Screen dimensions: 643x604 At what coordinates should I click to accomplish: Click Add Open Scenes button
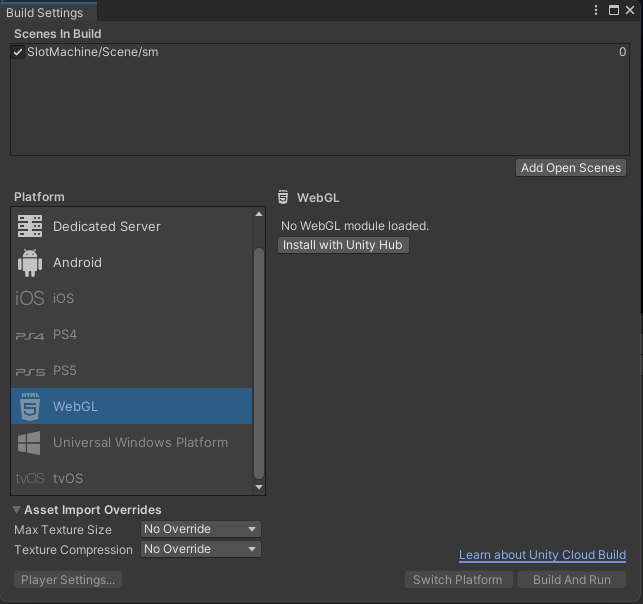[x=571, y=168]
